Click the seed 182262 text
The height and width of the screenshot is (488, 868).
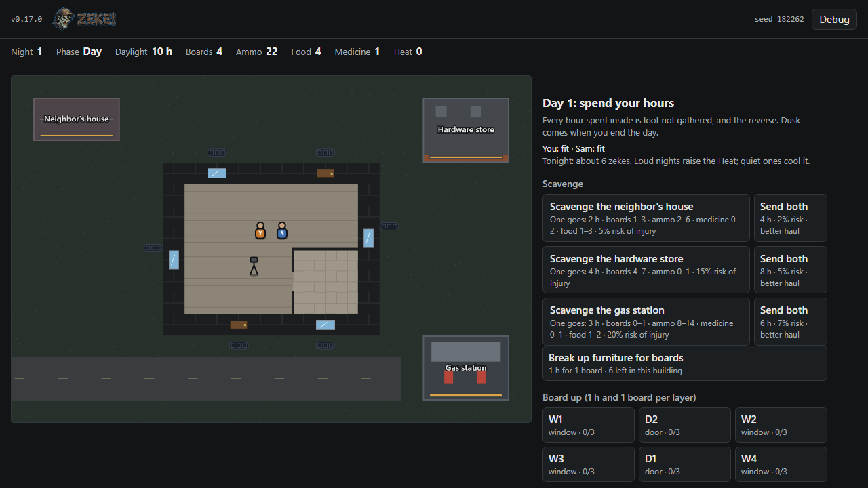tap(779, 19)
